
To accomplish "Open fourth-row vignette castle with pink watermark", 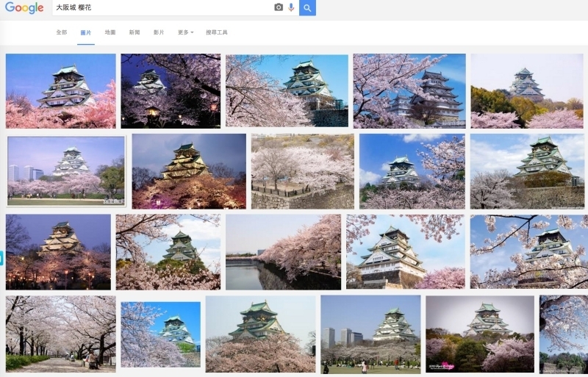I will point(480,334).
